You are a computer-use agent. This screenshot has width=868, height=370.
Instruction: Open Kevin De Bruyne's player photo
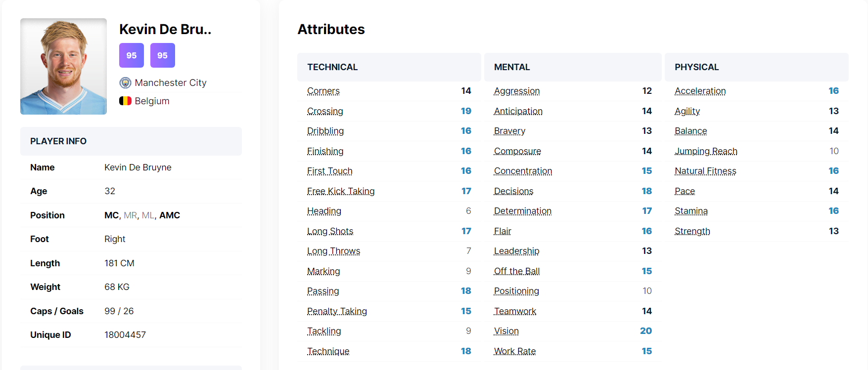click(x=63, y=66)
